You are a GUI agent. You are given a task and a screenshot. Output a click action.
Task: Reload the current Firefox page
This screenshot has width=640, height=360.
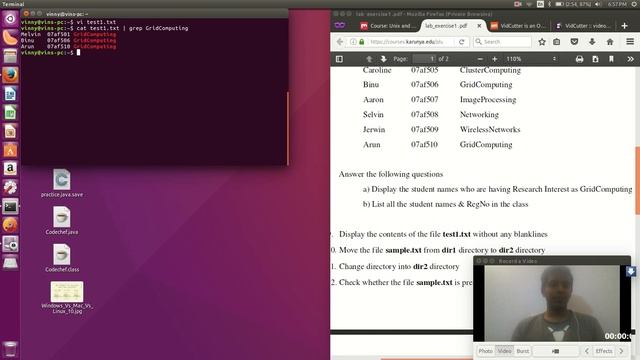coord(462,42)
